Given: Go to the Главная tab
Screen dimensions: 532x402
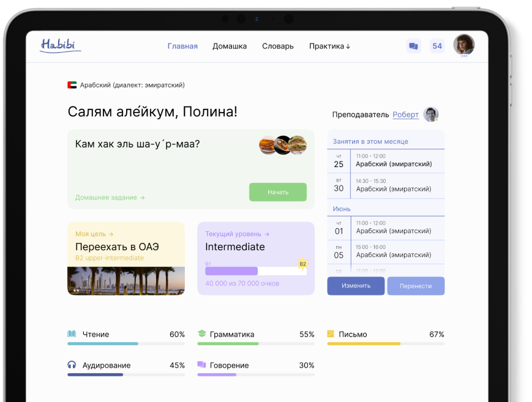Looking at the screenshot, I should point(182,46).
